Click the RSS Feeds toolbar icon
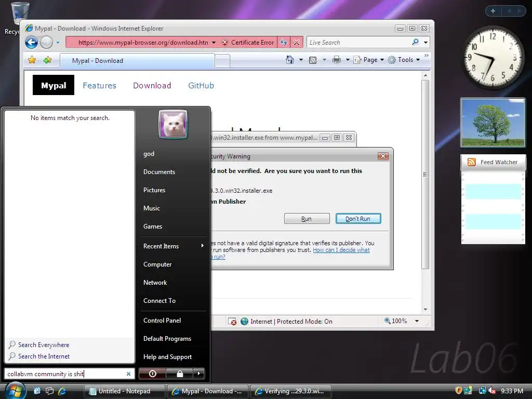 (312, 60)
